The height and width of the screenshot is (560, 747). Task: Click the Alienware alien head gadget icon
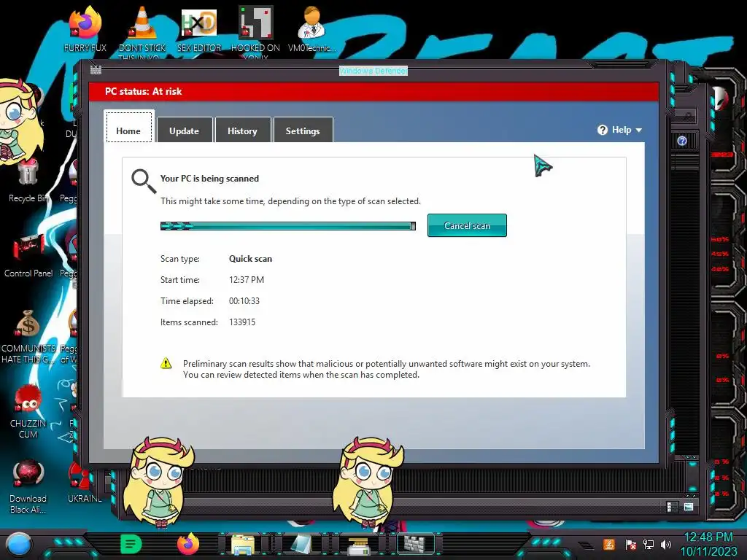coord(720,99)
